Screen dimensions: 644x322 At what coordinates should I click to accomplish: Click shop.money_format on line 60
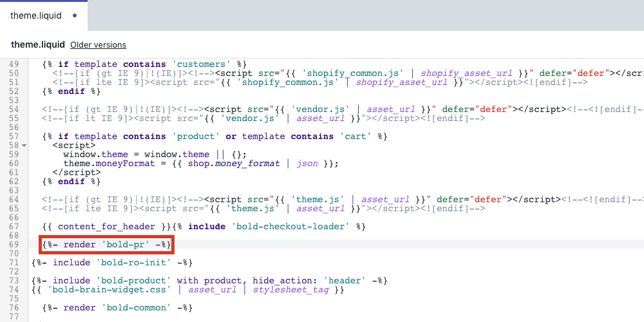point(234,164)
